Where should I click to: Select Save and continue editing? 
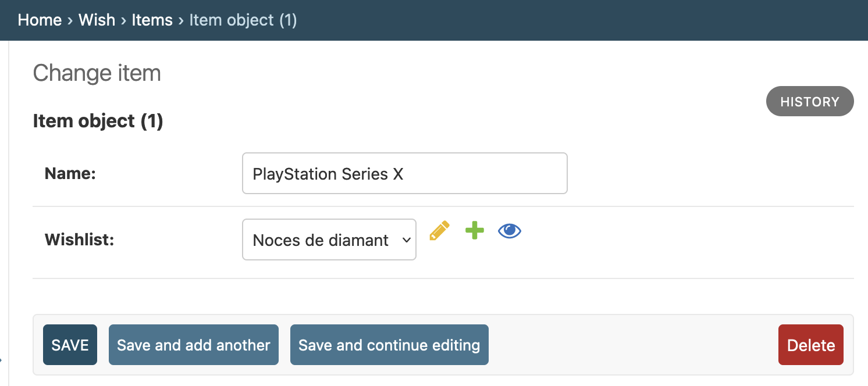pyautogui.click(x=389, y=345)
